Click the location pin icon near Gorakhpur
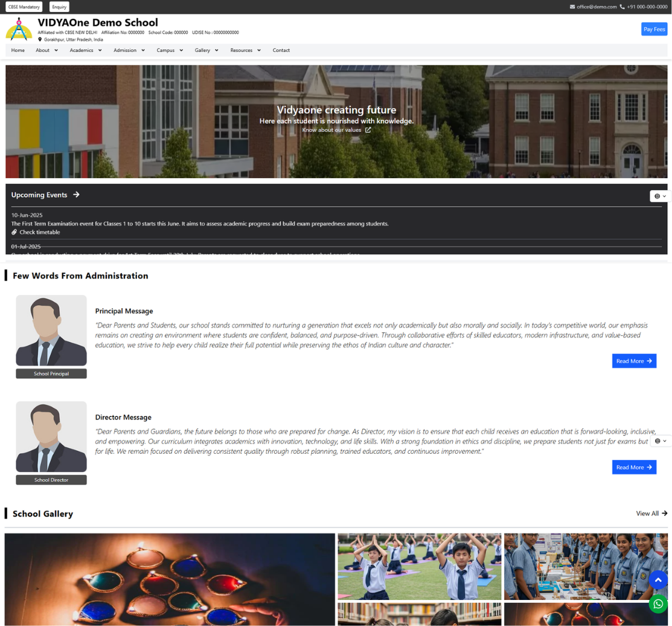Image resolution: width=672 pixels, height=626 pixels. (x=40, y=39)
